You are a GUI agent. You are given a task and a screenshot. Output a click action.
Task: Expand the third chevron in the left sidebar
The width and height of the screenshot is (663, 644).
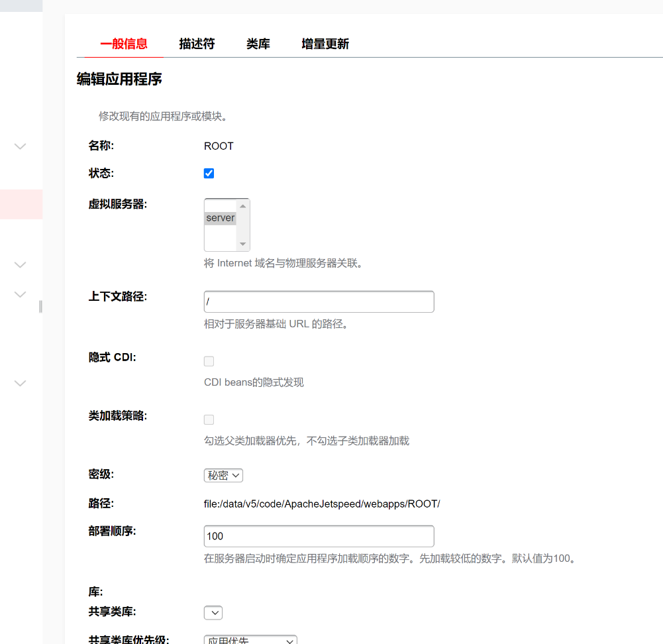[21, 294]
